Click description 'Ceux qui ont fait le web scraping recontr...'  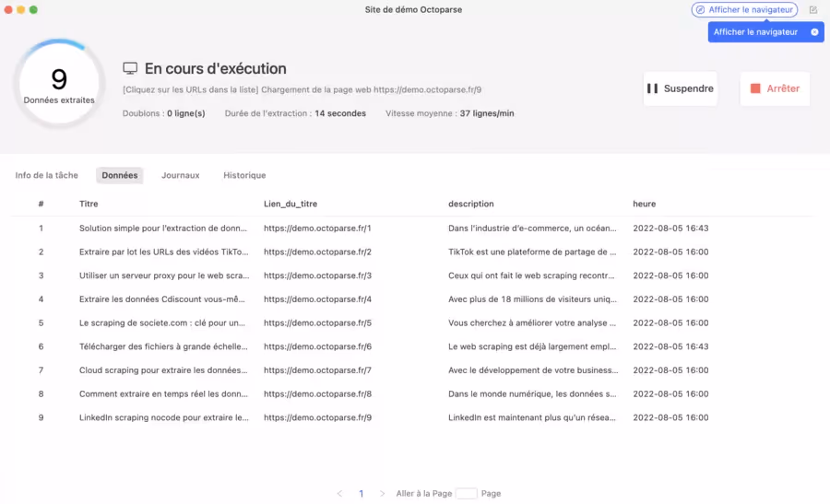(531, 275)
